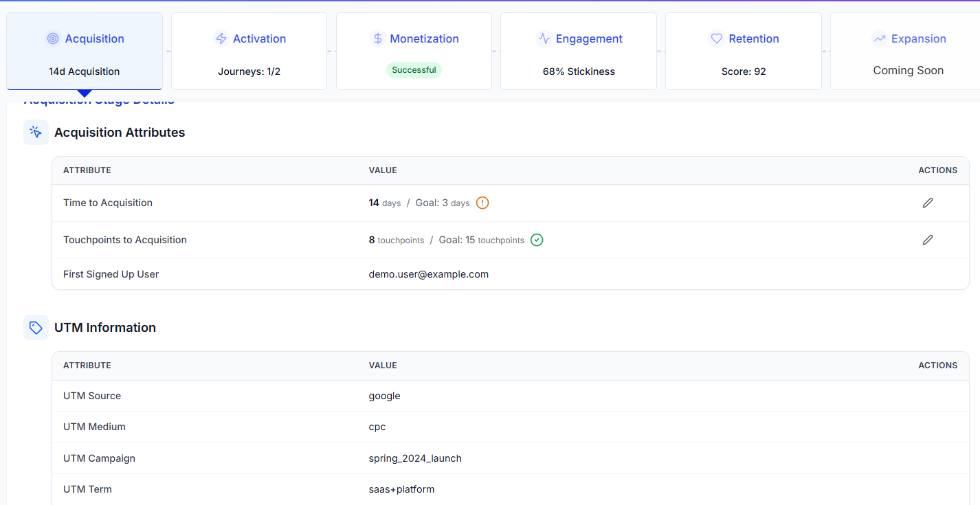Click the Acquisition Stage Details heading link
Screen dimensions: 980x505
pyautogui.click(x=99, y=99)
